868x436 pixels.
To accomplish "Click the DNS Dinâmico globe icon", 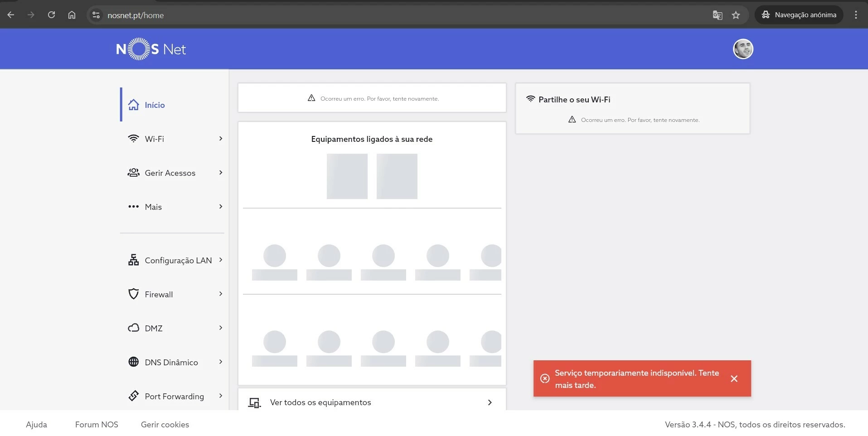I will [133, 362].
